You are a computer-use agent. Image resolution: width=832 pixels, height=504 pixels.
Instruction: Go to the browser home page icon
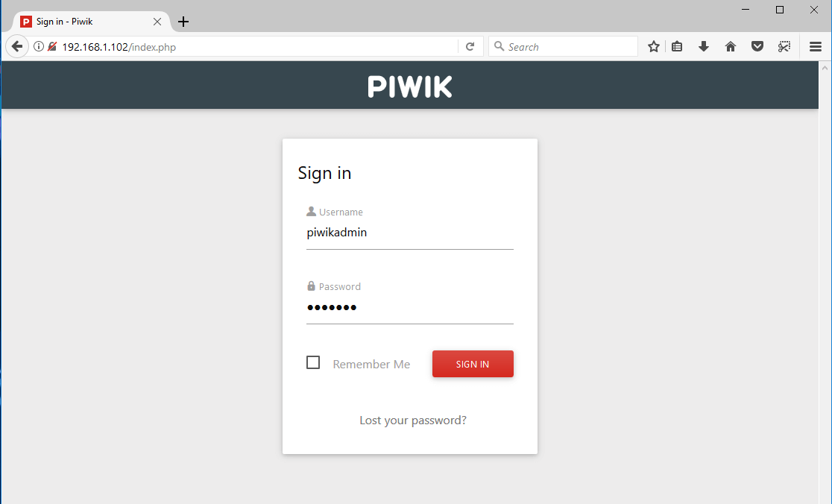[x=731, y=47]
